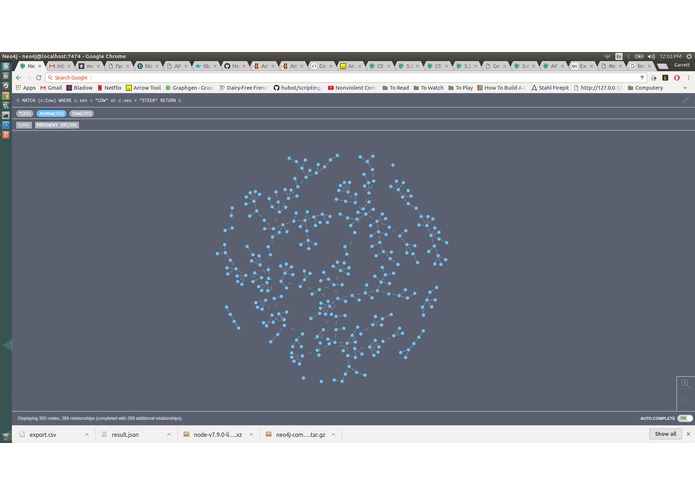Close the Neo4j browser tab
This screenshot has height=494, width=695.
[x=39, y=66]
